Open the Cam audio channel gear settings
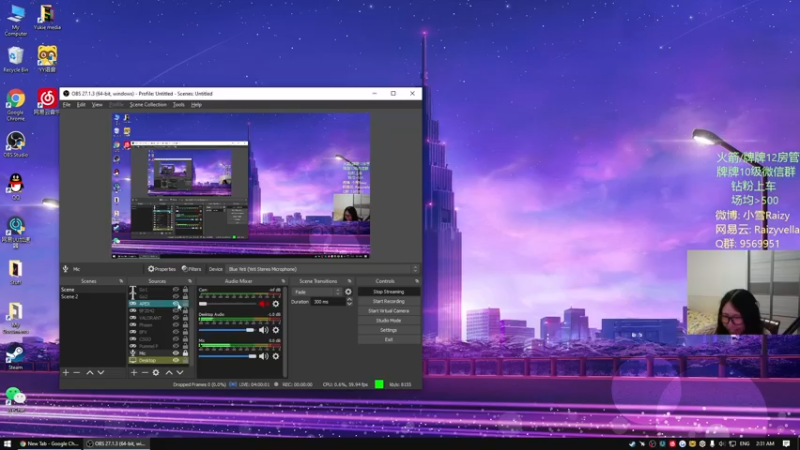Image resolution: width=800 pixels, height=450 pixels. 276,304
